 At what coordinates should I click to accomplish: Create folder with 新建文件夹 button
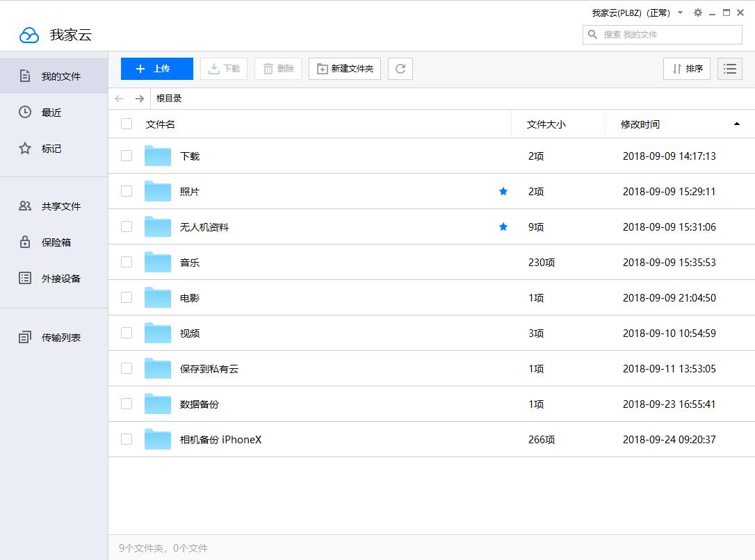pyautogui.click(x=345, y=68)
